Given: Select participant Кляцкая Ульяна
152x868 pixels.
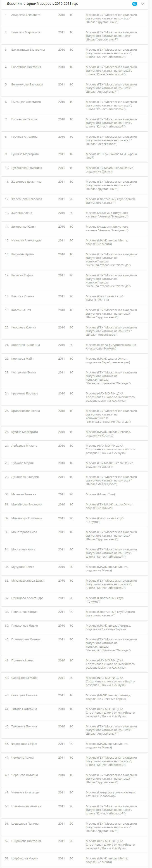Looking at the screenshot, I should 23,296.
